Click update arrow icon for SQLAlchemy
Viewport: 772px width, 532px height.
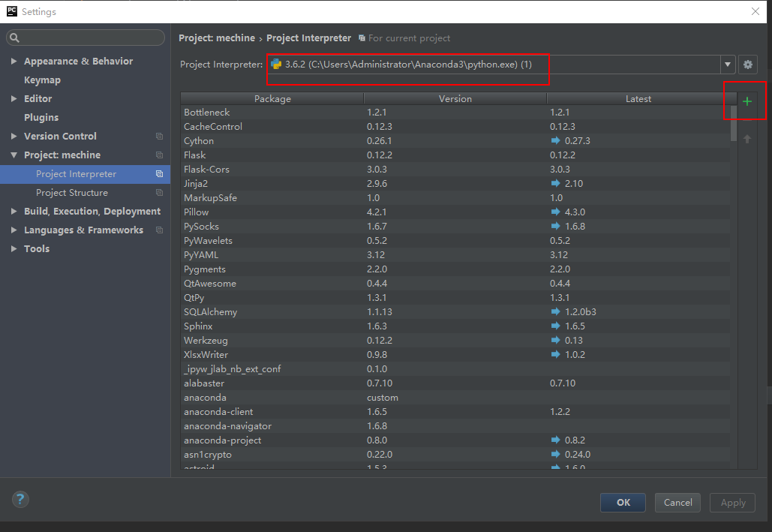[x=555, y=312]
